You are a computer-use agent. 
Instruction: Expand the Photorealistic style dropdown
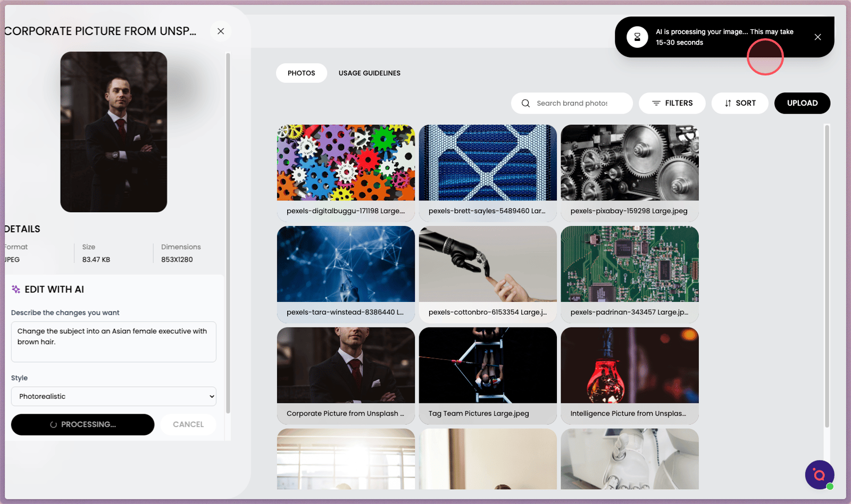[x=113, y=397]
